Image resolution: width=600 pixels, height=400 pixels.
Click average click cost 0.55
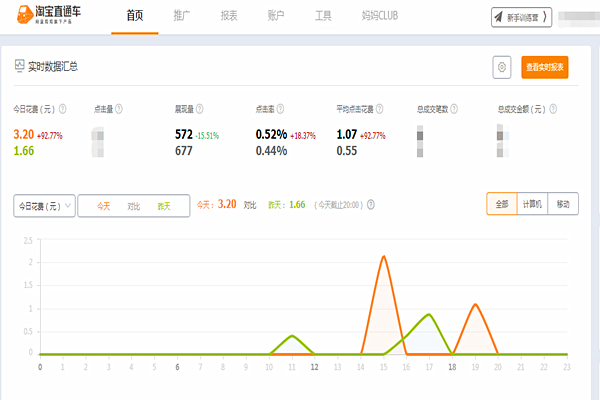(347, 151)
